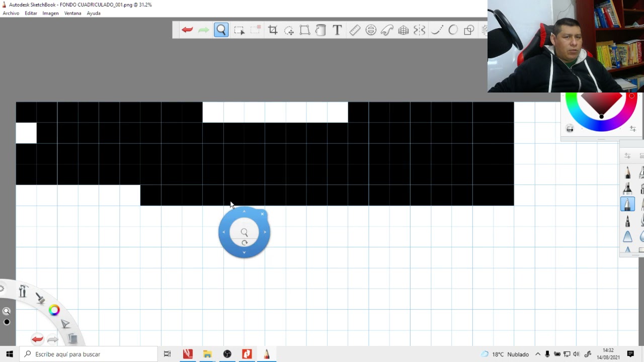The width and height of the screenshot is (644, 362).
Task: Open the lagoon brush icon
Action: pos(40,298)
